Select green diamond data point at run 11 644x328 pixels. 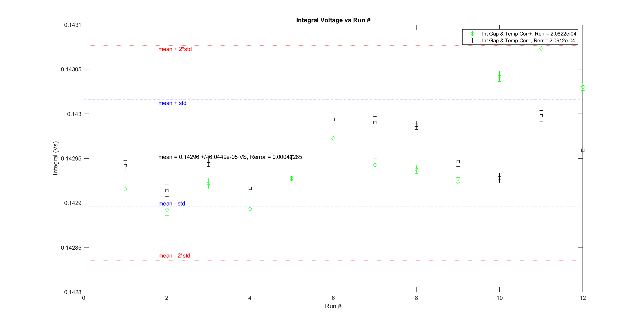click(541, 49)
